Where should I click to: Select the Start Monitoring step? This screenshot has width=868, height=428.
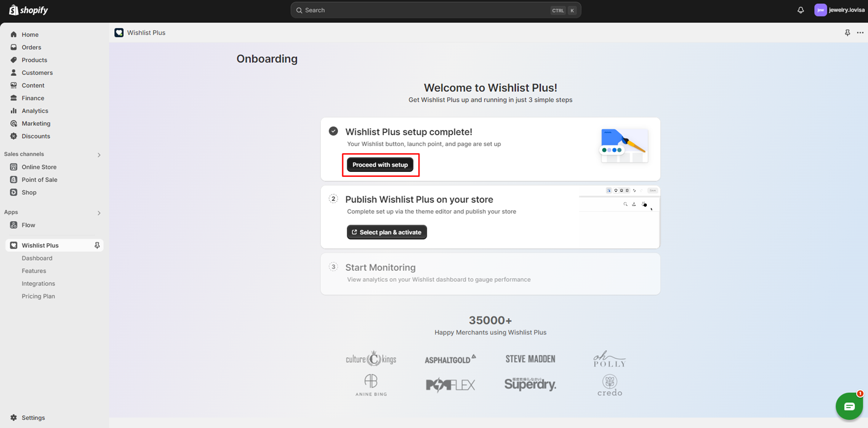coord(490,274)
